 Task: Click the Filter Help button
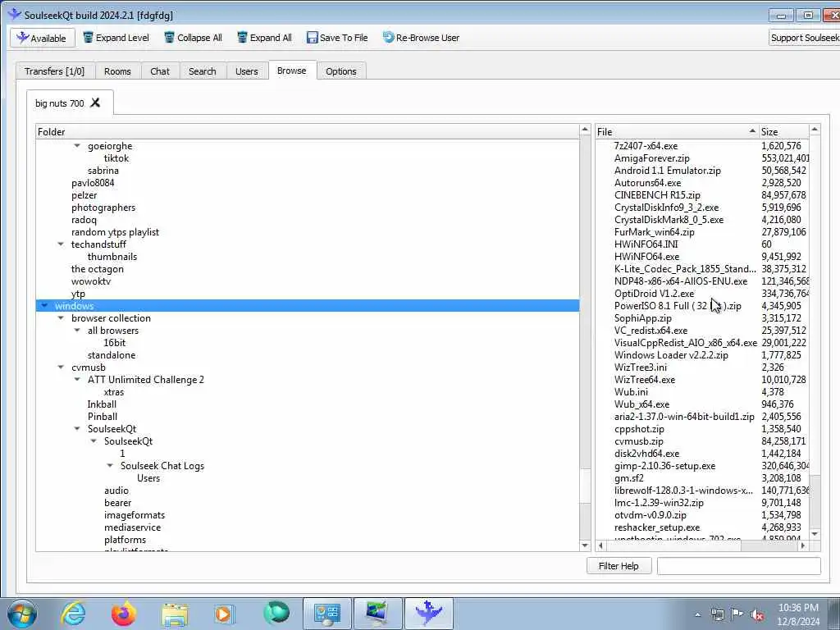click(x=619, y=566)
